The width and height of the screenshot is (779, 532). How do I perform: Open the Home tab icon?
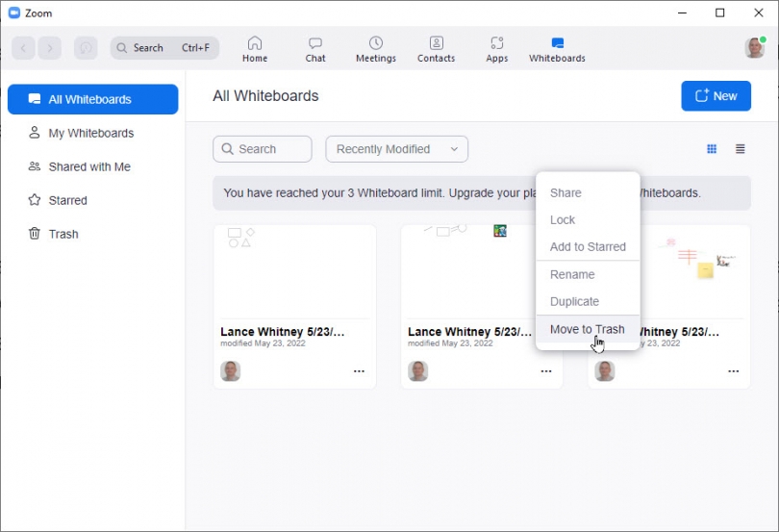[255, 43]
